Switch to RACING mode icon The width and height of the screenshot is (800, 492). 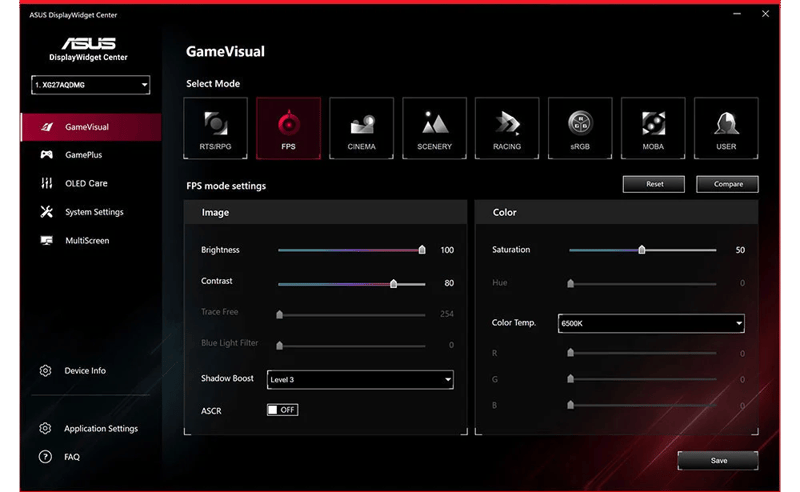coord(507,128)
